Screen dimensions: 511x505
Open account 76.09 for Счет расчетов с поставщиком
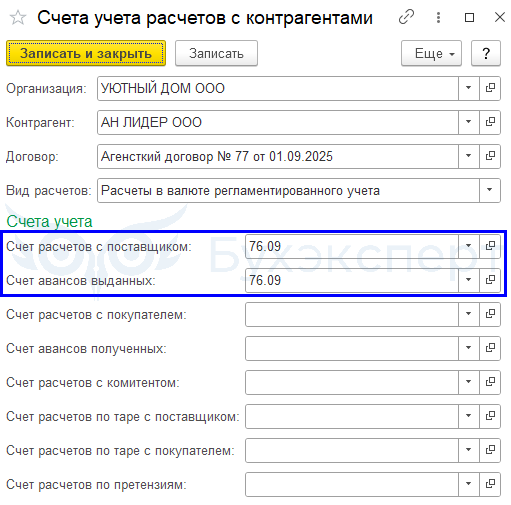490,246
